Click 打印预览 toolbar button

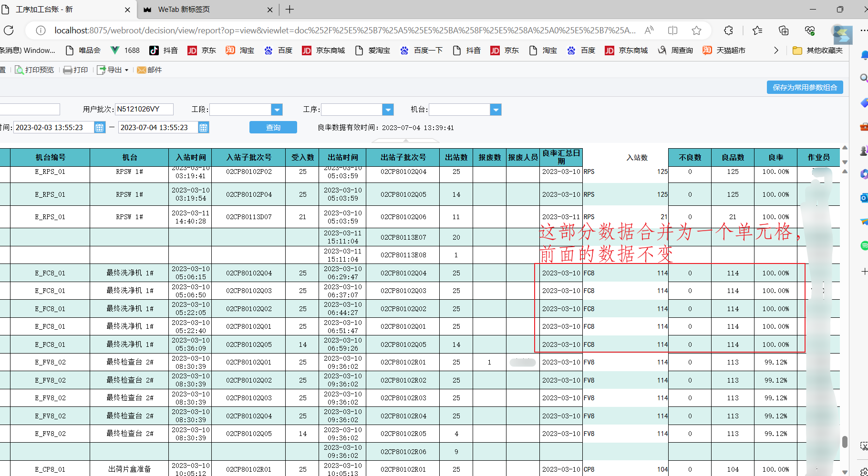coord(34,70)
